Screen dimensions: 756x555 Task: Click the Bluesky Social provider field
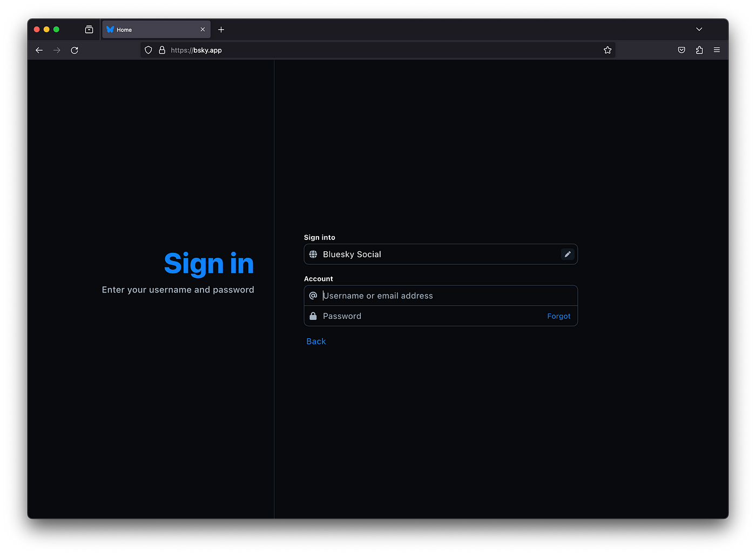(x=441, y=255)
